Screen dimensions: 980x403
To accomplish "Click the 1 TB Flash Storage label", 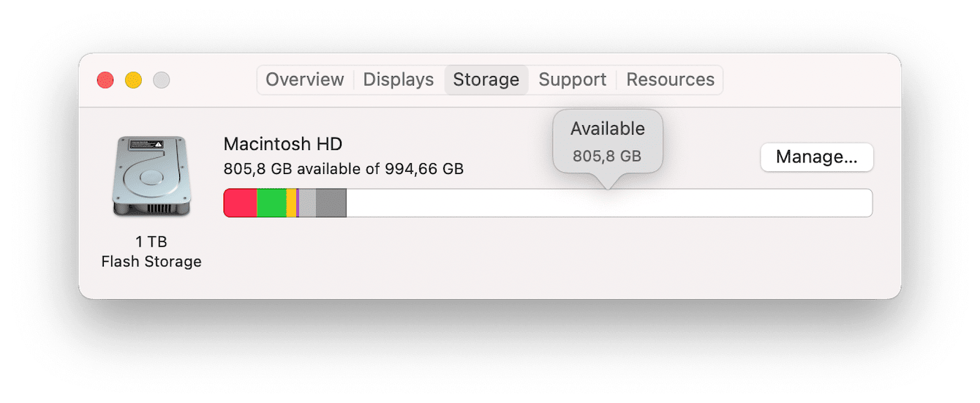I will [151, 252].
